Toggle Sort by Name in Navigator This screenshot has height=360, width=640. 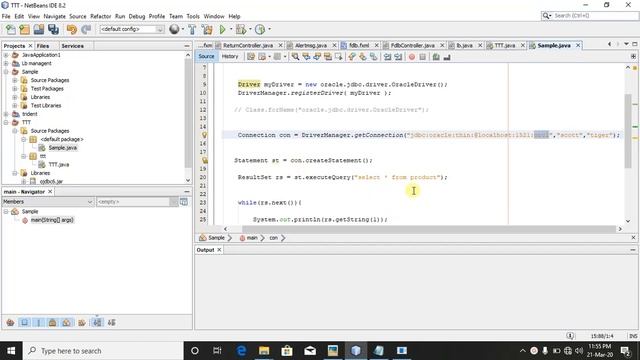[x=97, y=322]
